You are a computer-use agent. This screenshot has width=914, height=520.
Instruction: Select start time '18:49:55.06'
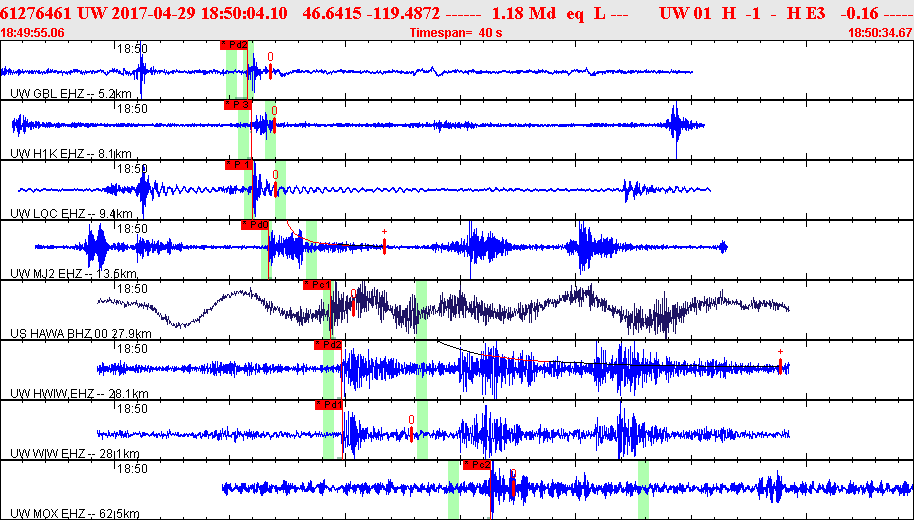(33, 33)
